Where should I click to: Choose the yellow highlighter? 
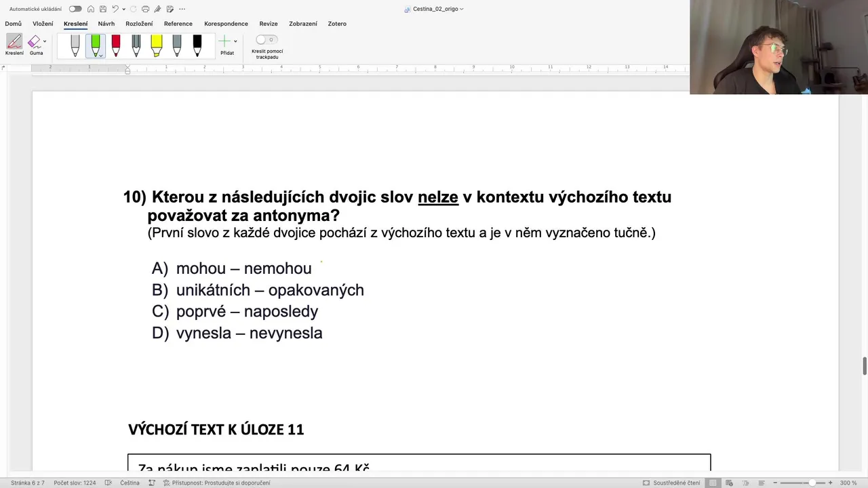[x=157, y=45]
